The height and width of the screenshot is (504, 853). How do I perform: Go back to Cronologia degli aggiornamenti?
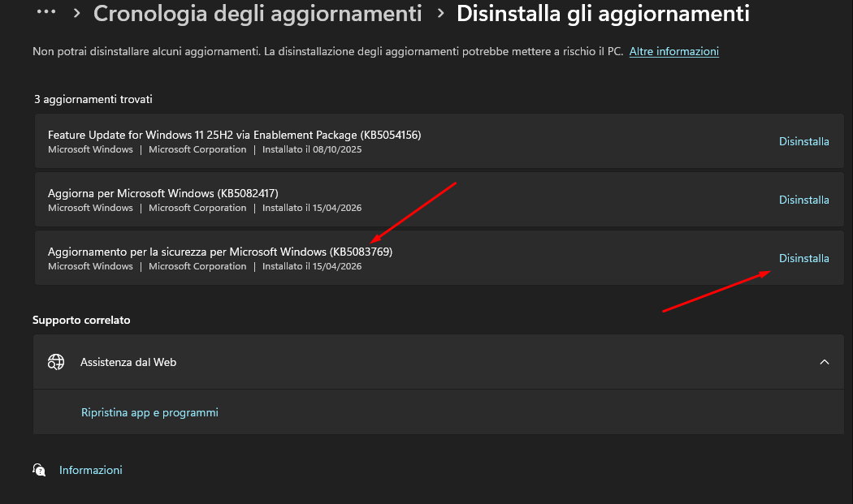(258, 14)
